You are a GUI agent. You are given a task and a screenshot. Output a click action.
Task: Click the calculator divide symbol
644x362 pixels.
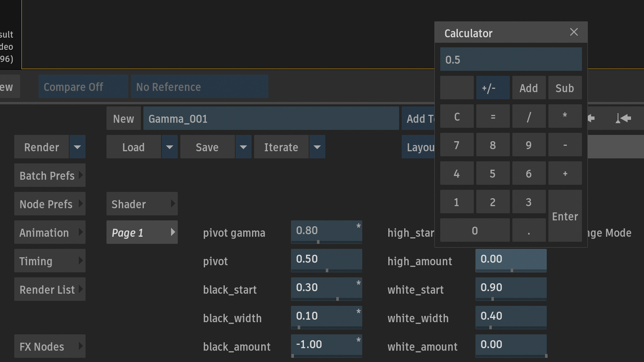pos(529,116)
